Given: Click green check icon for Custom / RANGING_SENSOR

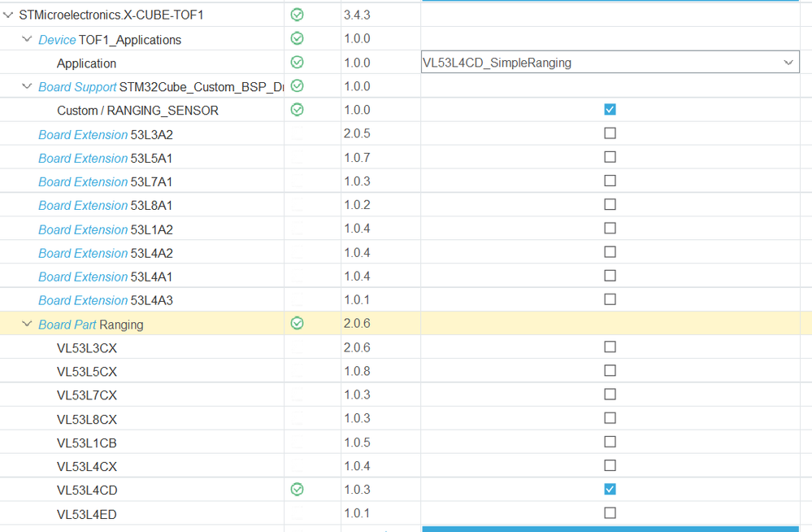Looking at the screenshot, I should pyautogui.click(x=297, y=110).
